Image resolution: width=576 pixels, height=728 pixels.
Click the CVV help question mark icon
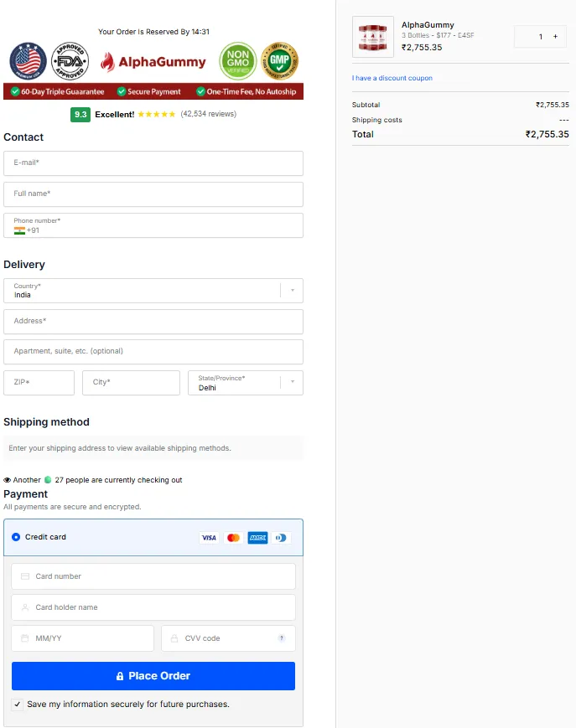[281, 638]
